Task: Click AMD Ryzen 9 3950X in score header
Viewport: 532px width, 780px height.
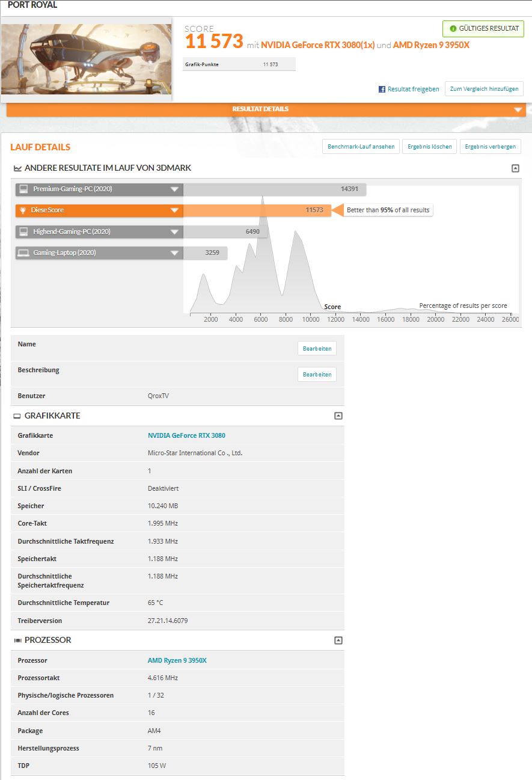Action: [432, 45]
